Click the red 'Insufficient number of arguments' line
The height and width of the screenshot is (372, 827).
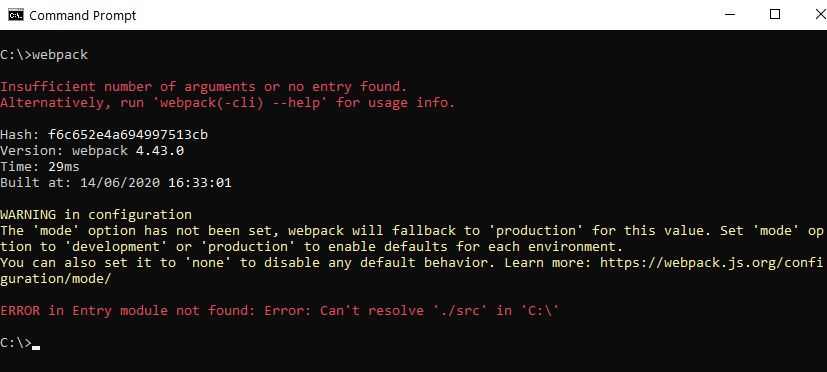coord(204,87)
